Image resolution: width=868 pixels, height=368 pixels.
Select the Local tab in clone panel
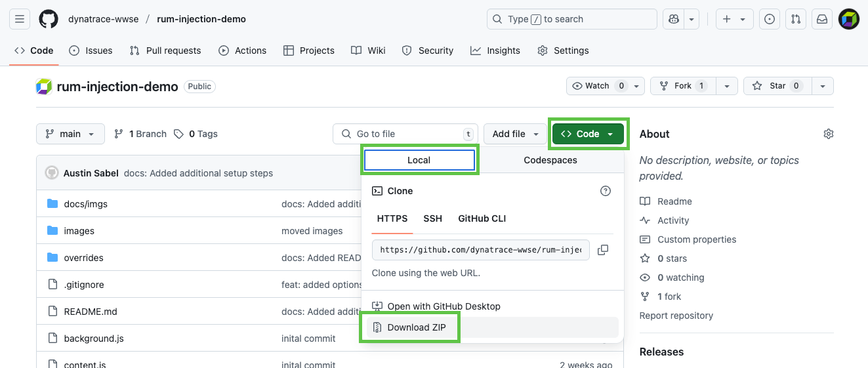[x=419, y=160]
